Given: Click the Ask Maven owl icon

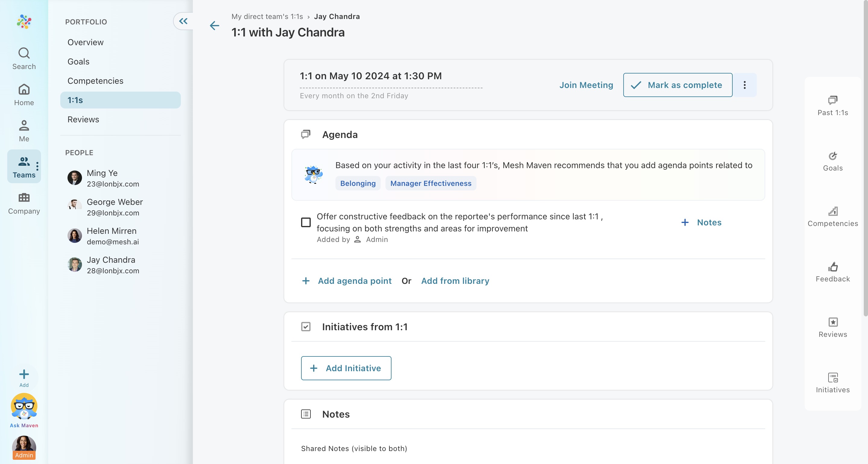Looking at the screenshot, I should (24, 406).
